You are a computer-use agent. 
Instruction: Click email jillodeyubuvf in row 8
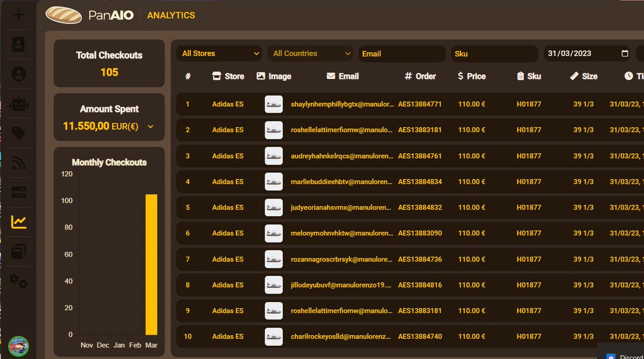pyautogui.click(x=342, y=285)
